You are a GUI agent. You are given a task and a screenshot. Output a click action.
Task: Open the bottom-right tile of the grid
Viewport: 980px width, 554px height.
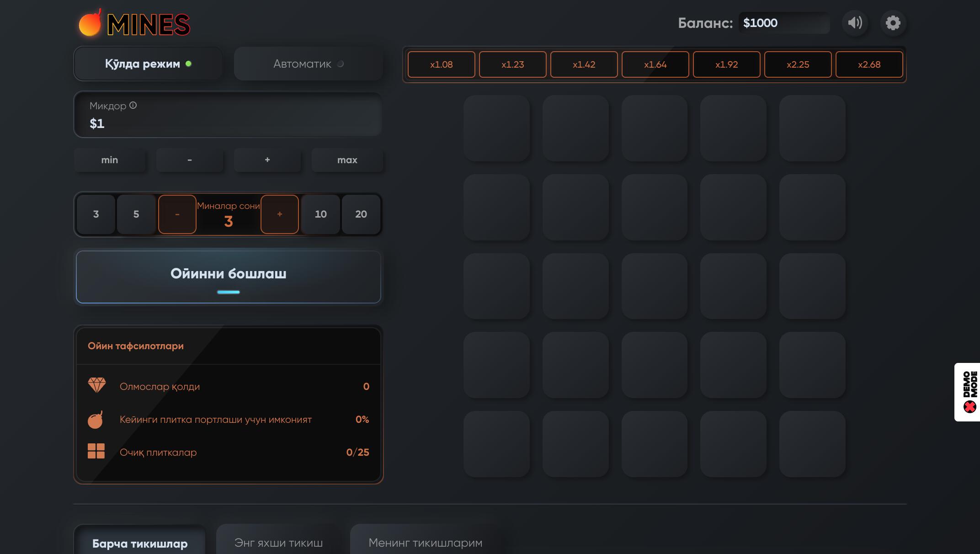click(812, 444)
